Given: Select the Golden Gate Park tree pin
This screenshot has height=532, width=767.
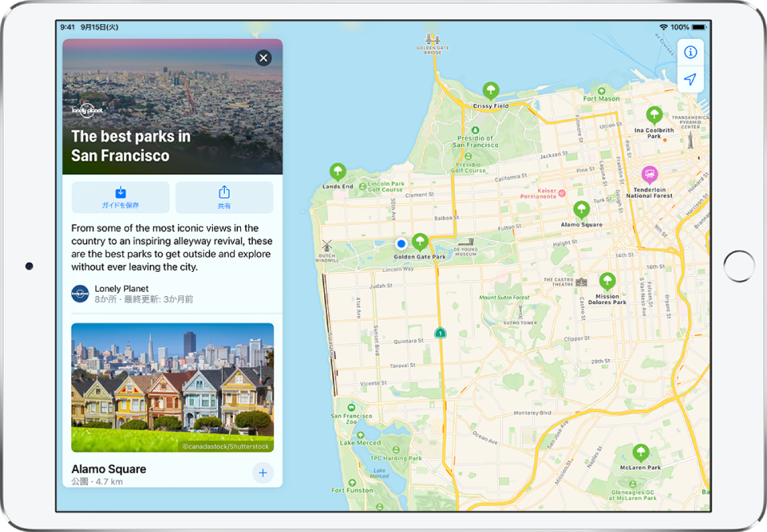Looking at the screenshot, I should 420,242.
